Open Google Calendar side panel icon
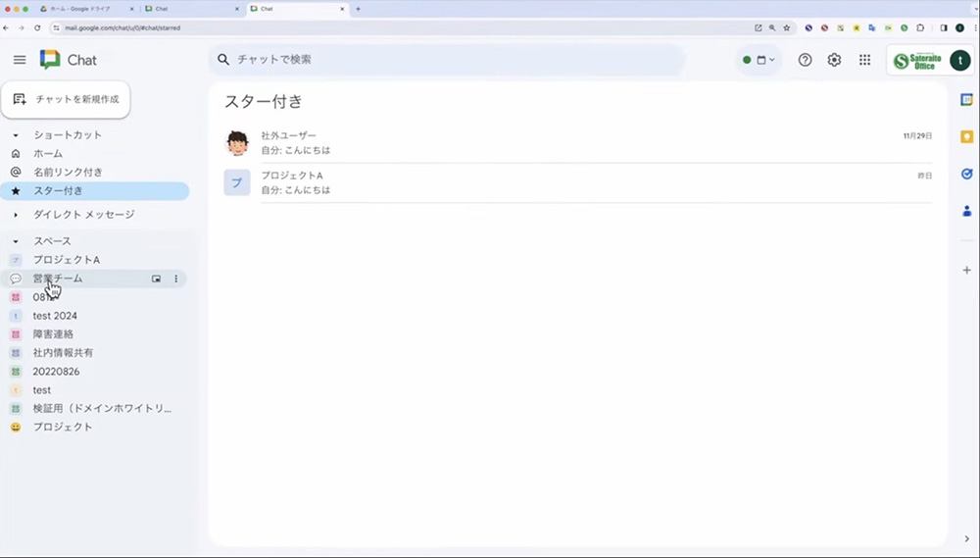The height and width of the screenshot is (558, 980). (x=966, y=100)
